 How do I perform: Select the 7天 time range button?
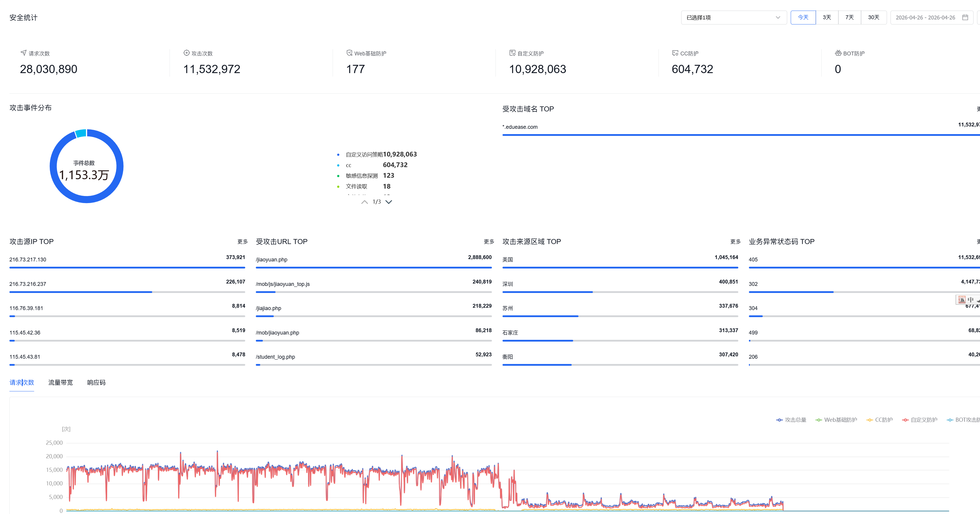click(850, 17)
